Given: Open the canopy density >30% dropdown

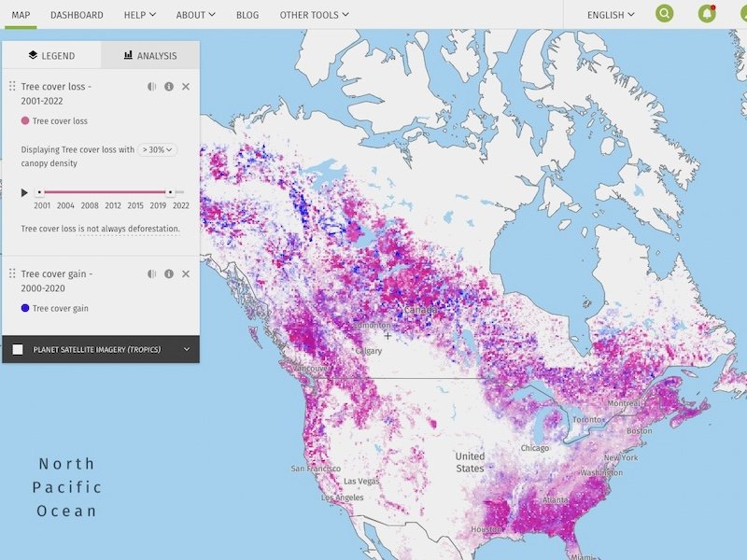Looking at the screenshot, I should coord(158,149).
